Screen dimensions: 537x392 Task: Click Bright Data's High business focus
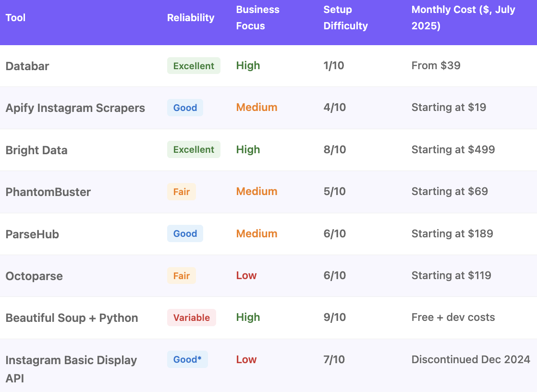pyautogui.click(x=248, y=150)
